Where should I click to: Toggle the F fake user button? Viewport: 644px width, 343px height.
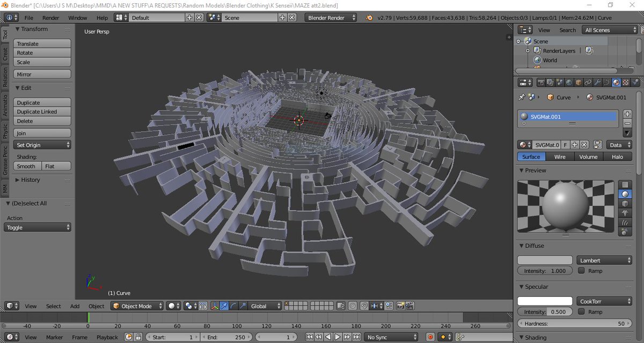pyautogui.click(x=565, y=145)
